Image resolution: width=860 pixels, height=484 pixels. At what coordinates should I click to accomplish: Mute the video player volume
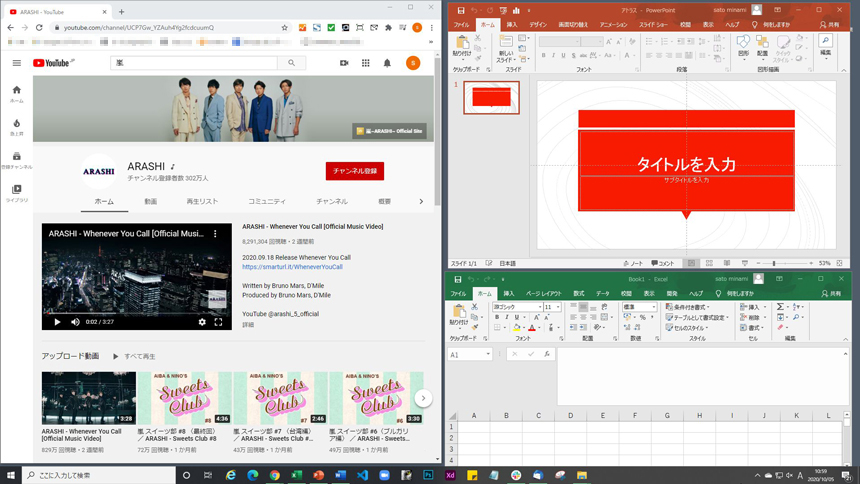[x=75, y=322]
